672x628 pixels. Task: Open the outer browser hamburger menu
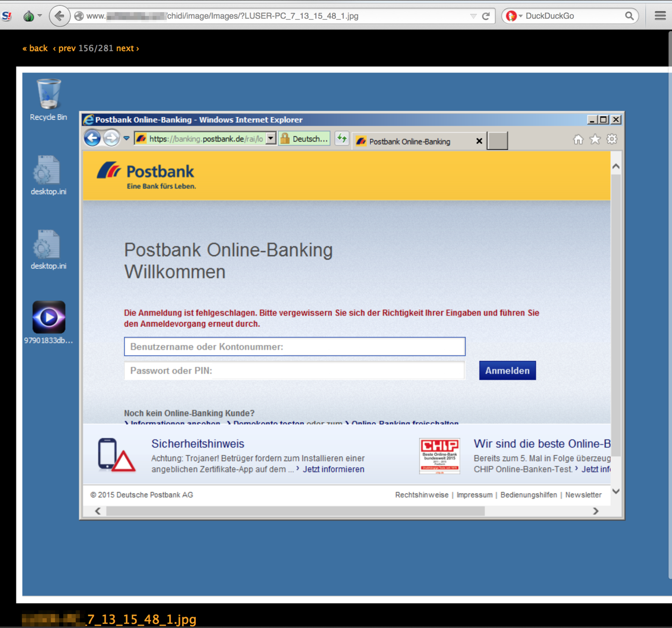click(660, 16)
